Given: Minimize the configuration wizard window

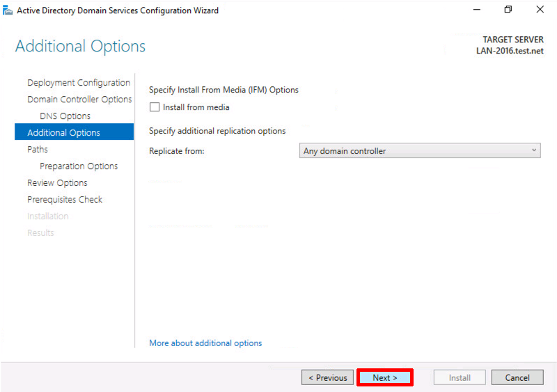Looking at the screenshot, I should [477, 10].
